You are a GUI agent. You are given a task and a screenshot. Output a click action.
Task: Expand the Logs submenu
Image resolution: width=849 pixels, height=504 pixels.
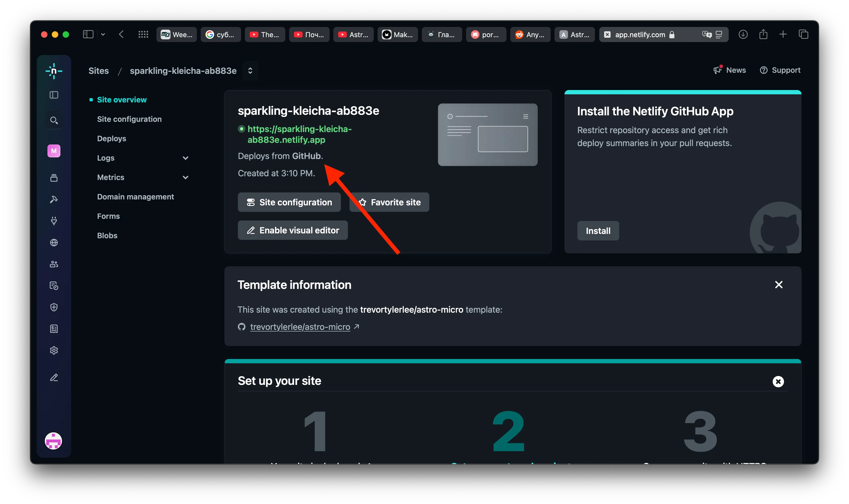click(x=185, y=158)
